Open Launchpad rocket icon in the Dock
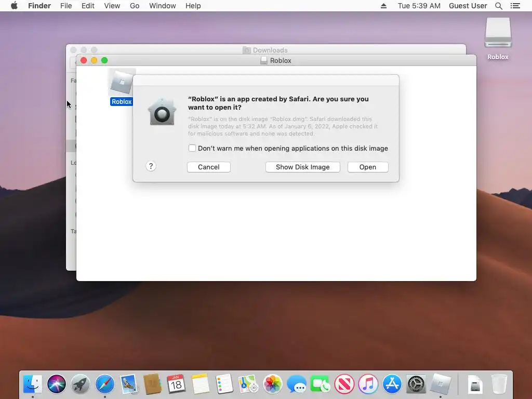 pos(81,384)
